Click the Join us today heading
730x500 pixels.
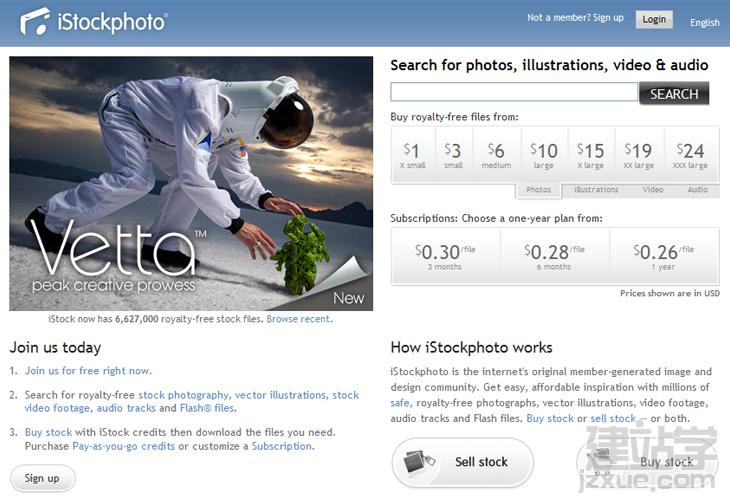tap(55, 347)
